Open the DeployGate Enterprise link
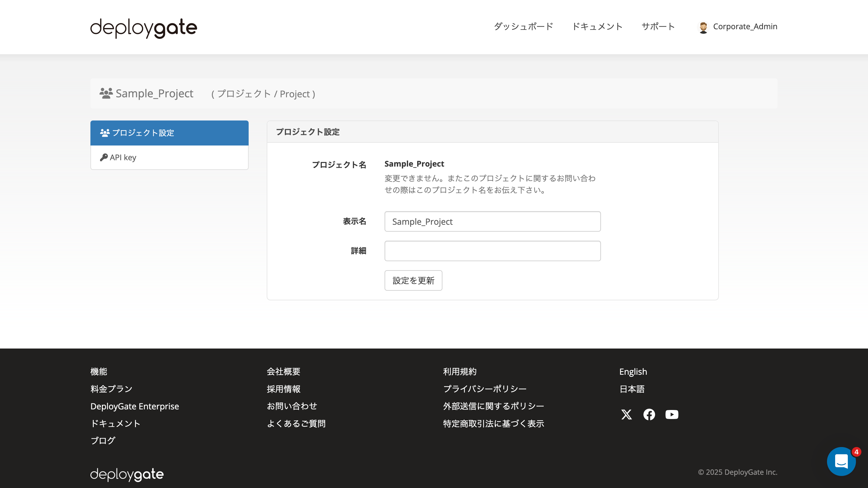The width and height of the screenshot is (868, 488). coord(134,406)
